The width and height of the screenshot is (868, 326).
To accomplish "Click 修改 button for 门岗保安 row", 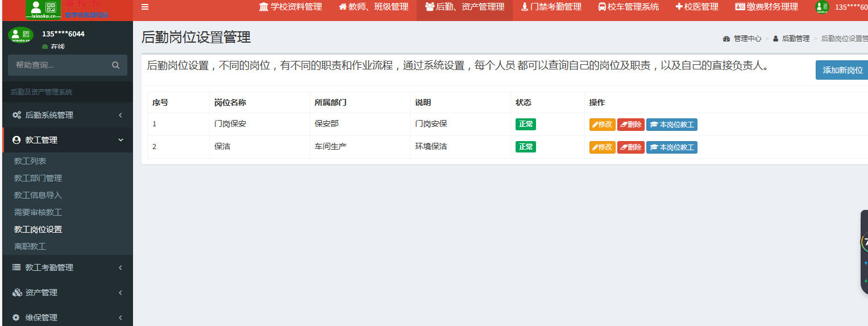I will 603,125.
